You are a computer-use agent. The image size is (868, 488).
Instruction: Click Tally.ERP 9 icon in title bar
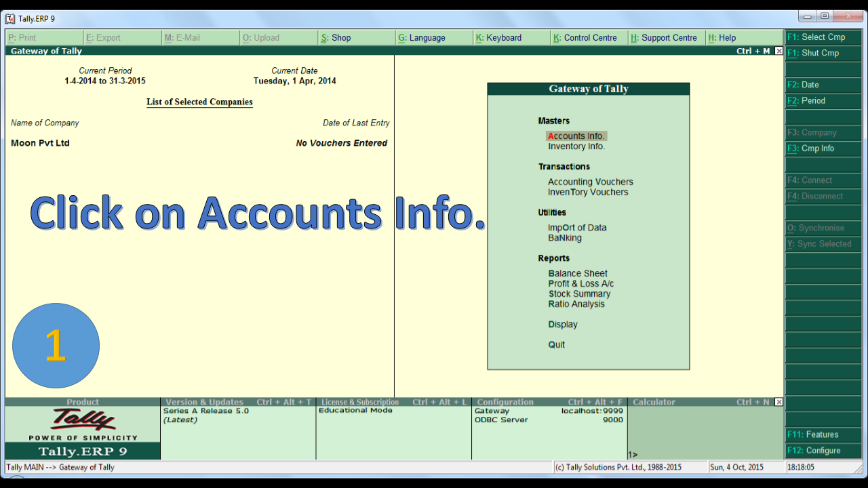pos(10,18)
